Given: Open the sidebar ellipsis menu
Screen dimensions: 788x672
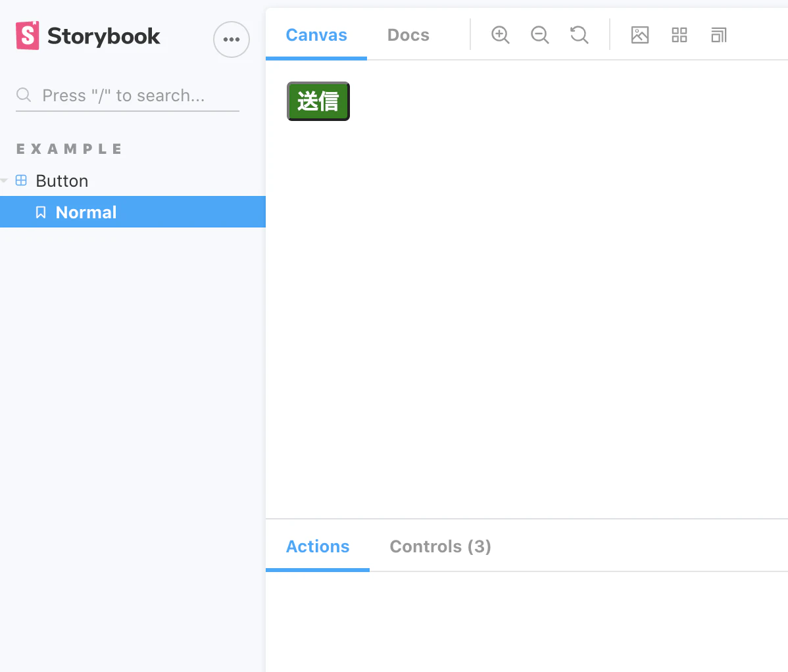Looking at the screenshot, I should coord(231,39).
